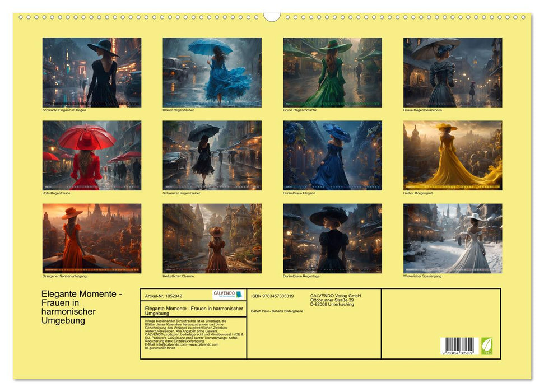Image resolution: width=544 pixels, height=392 pixels.
Task: Click the 'Graue Regenmelancholie' thumbnail
Action: click(x=453, y=72)
